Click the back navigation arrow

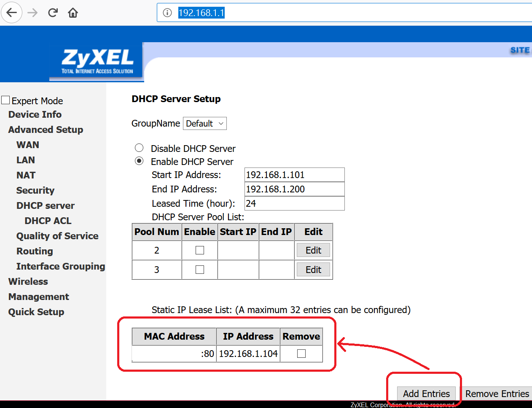point(11,13)
